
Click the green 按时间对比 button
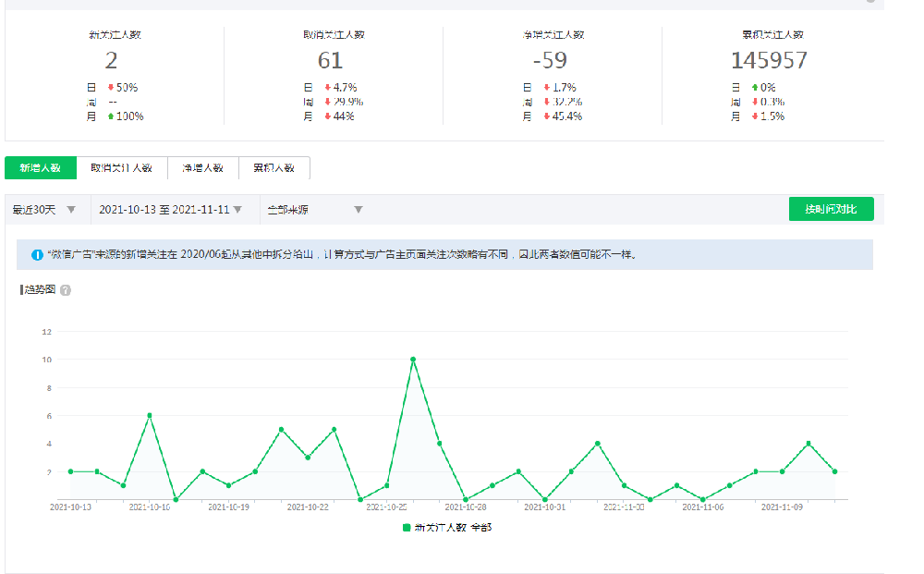click(x=831, y=210)
